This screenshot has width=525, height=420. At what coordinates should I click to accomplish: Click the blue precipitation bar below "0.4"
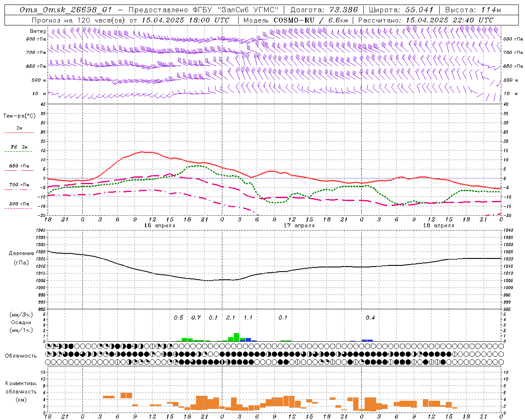[367, 340]
